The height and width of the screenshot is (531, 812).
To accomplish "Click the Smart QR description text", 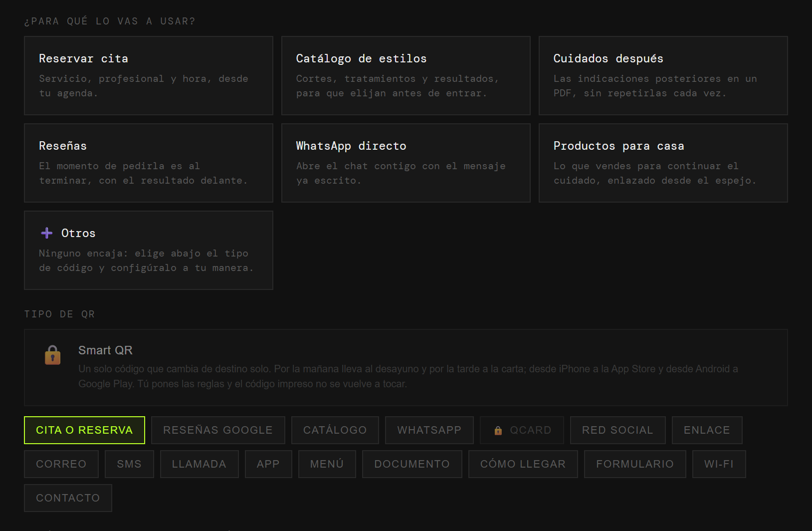I will coord(408,376).
